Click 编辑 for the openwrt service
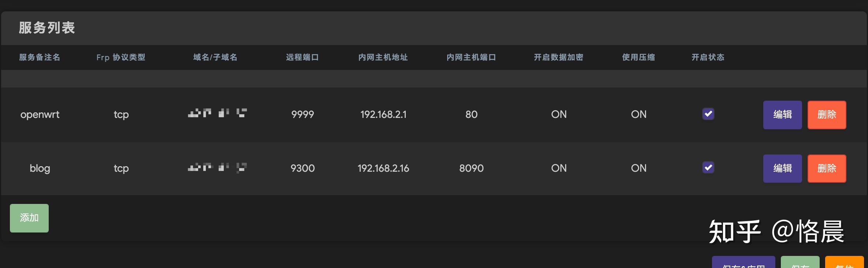Viewport: 868px width, 268px height. pos(782,115)
